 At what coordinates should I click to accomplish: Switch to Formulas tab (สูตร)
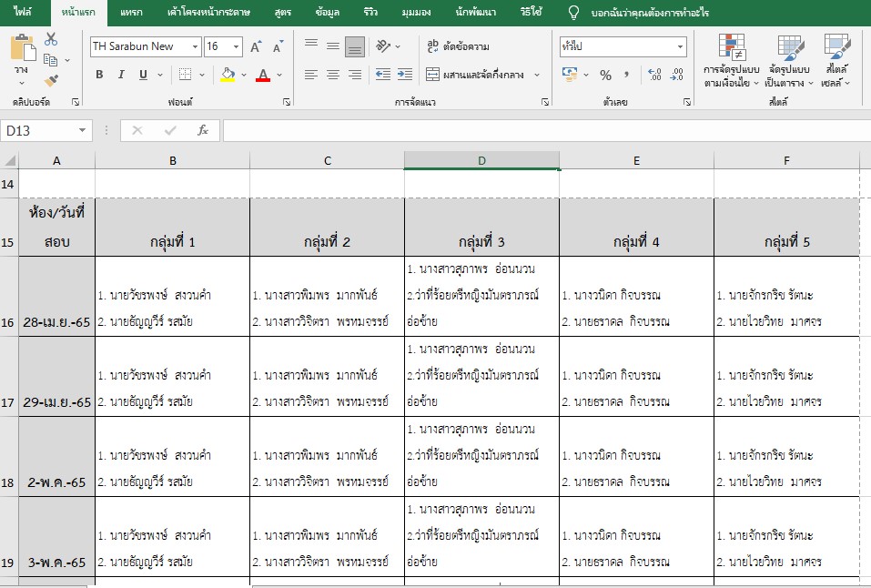click(x=283, y=12)
